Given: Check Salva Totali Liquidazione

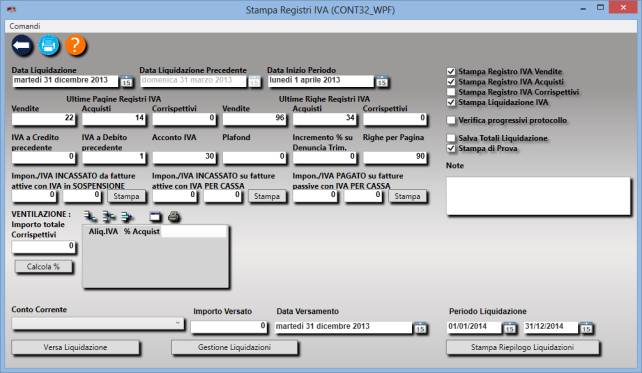Looking at the screenshot, I should [451, 138].
